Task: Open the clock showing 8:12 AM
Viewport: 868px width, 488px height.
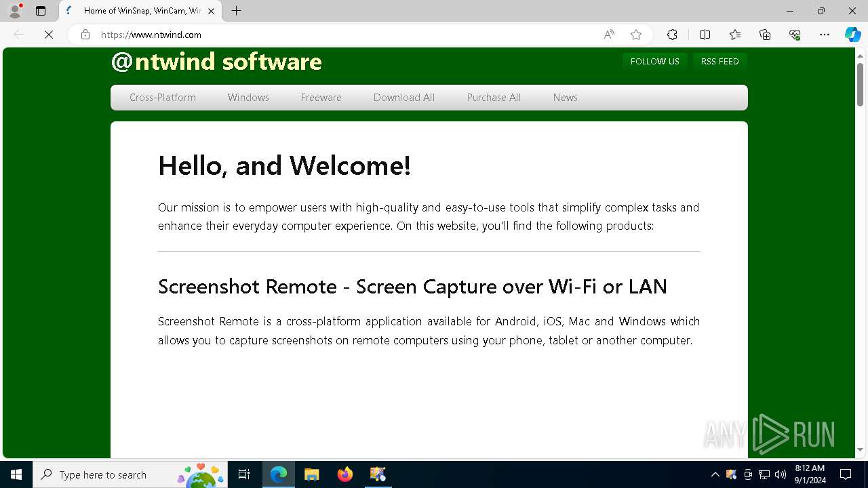Action: click(810, 474)
